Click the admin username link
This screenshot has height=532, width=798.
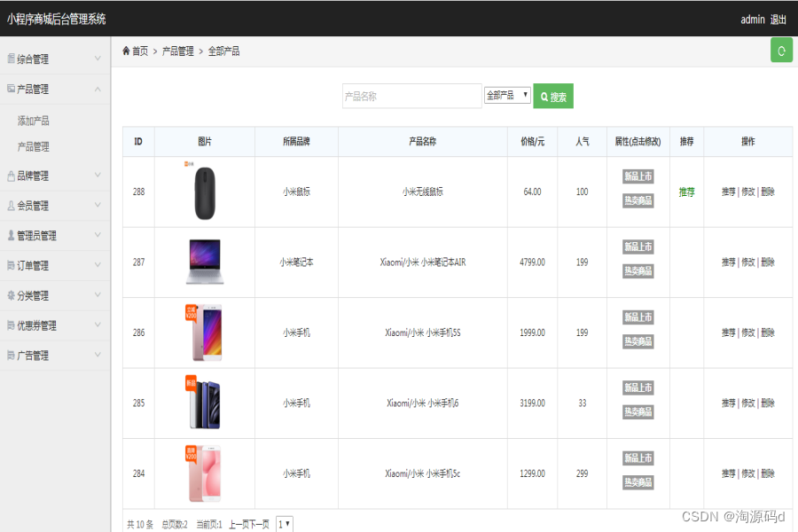(x=753, y=20)
